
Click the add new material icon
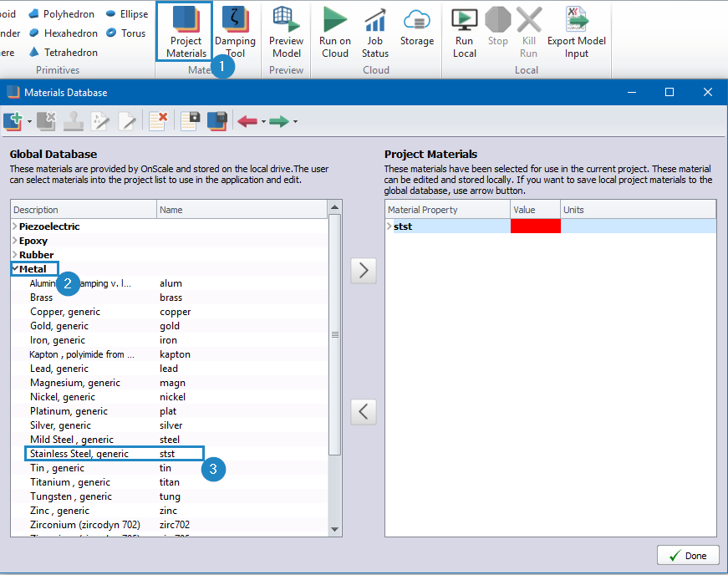click(13, 121)
